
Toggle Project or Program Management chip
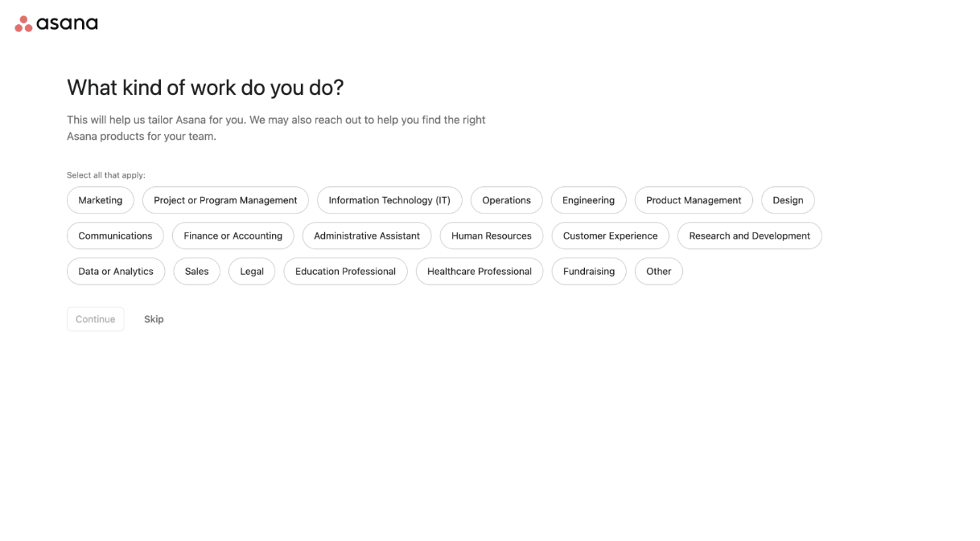click(x=225, y=200)
